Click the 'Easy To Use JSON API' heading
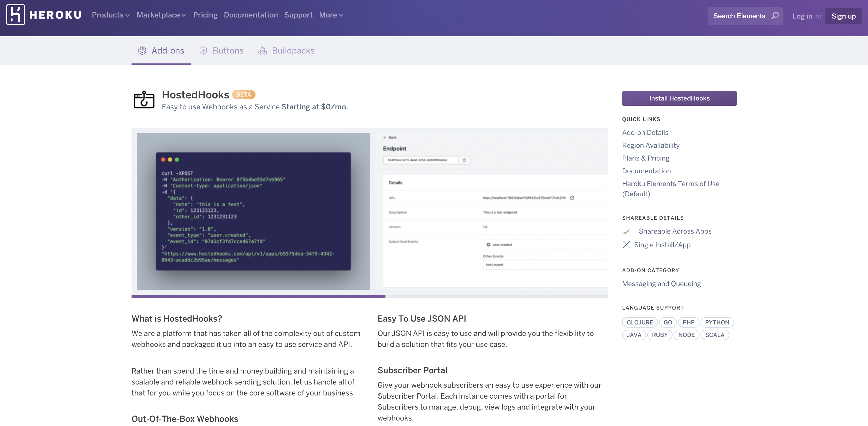 [421, 318]
